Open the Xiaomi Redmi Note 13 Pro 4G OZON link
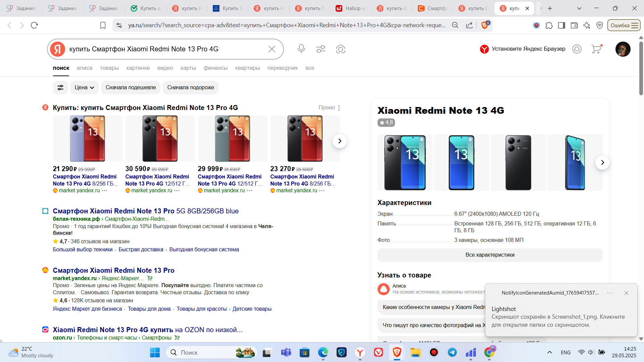The width and height of the screenshot is (644, 362). pyautogui.click(x=147, y=330)
